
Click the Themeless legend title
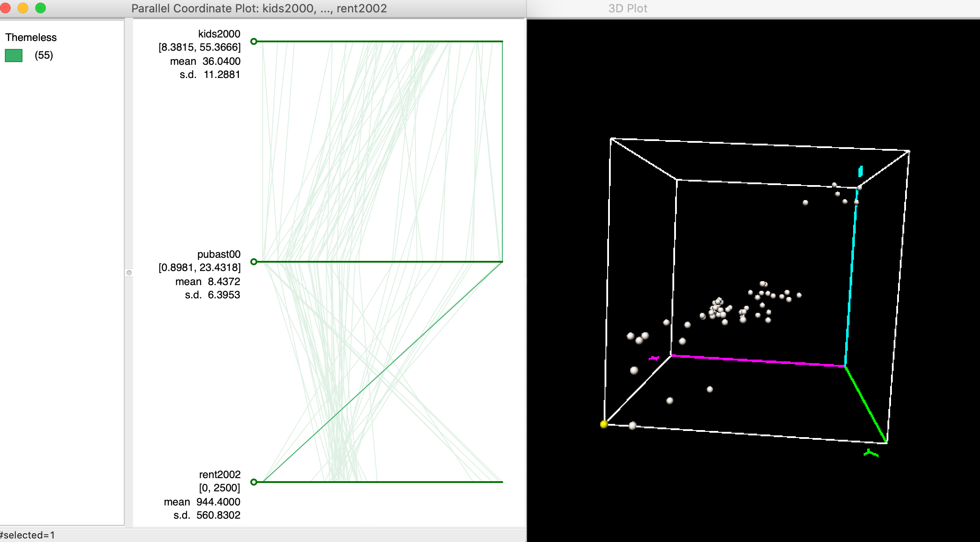tap(31, 37)
